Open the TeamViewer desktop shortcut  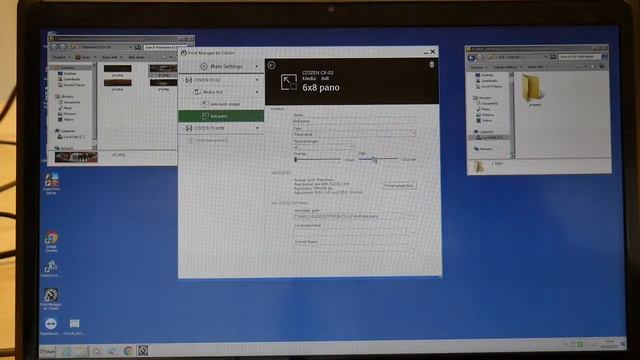pyautogui.click(x=51, y=326)
